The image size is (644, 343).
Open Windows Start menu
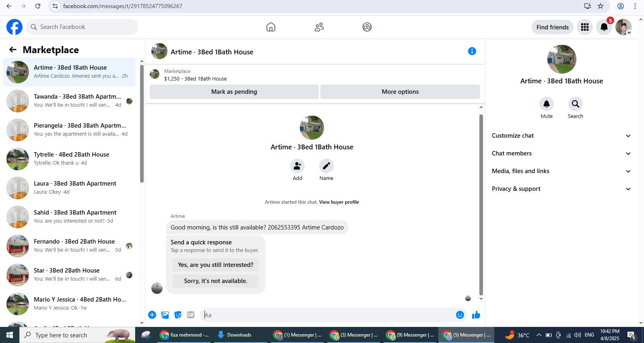tap(10, 335)
